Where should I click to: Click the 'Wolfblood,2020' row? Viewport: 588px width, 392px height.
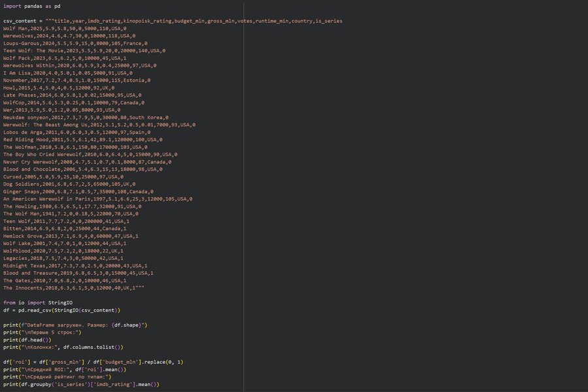pos(63,251)
